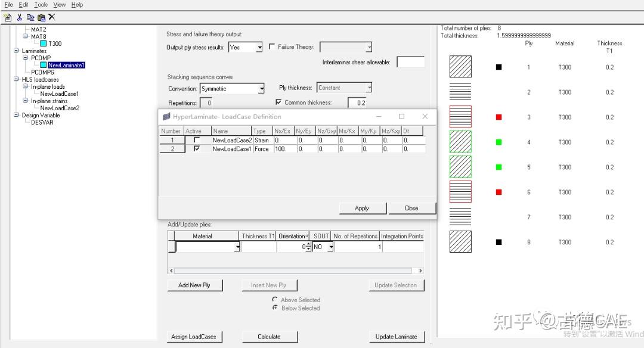
Task: Click green color swatch of ply 4
Action: point(499,142)
